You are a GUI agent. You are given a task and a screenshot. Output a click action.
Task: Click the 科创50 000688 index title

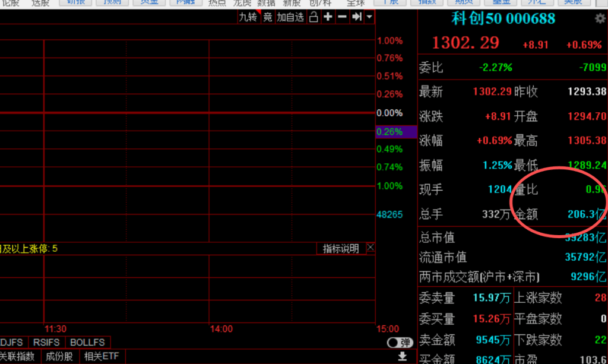pyautogui.click(x=503, y=18)
